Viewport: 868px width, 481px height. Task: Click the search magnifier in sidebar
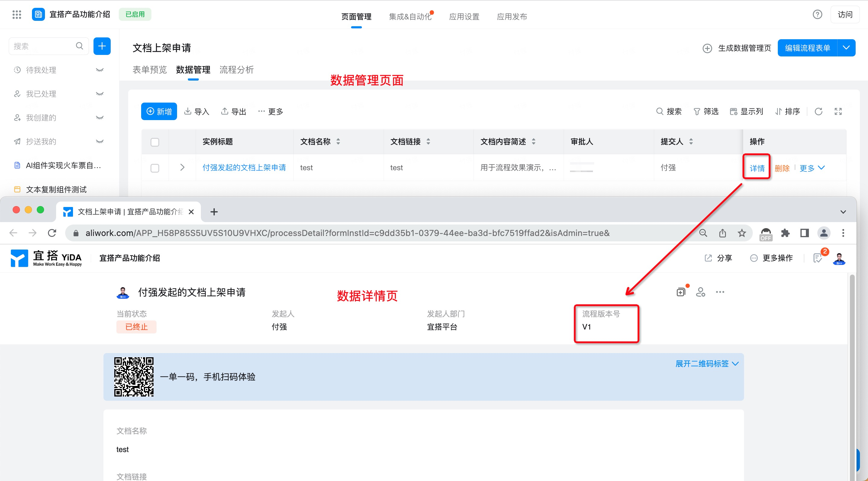pos(80,46)
